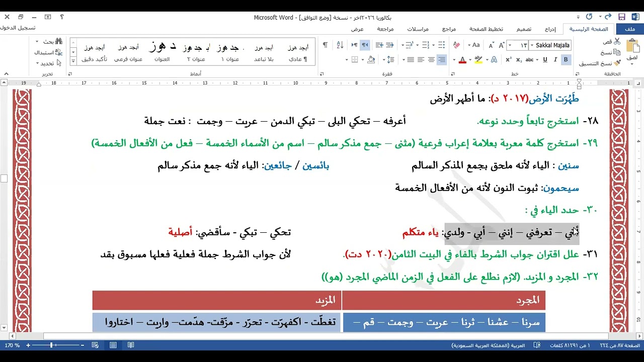
Task: Expand the Styles gallery More arrow
Action: pyautogui.click(x=73, y=60)
